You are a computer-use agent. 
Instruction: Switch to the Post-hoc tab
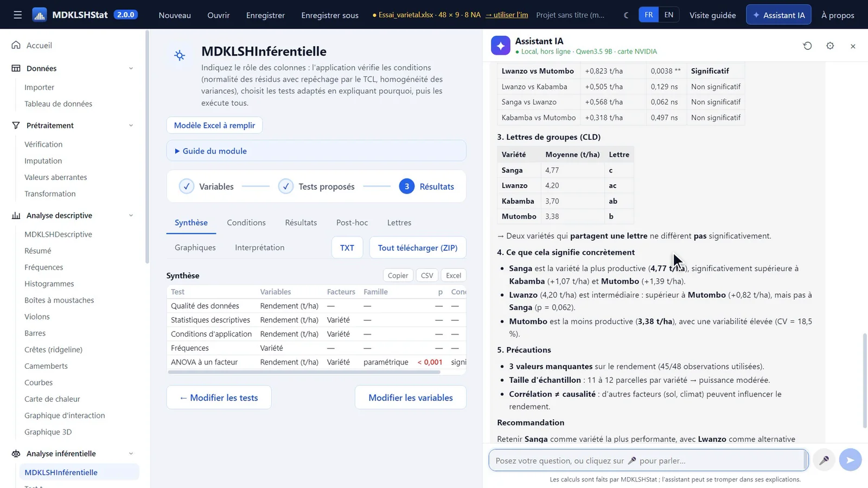(352, 222)
